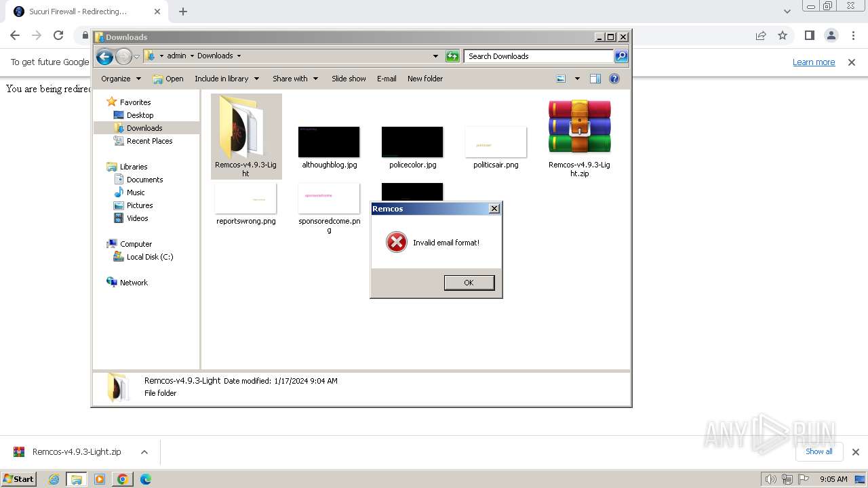This screenshot has height=488, width=868.
Task: Click E-mail in Explorer toolbar
Action: (387, 79)
